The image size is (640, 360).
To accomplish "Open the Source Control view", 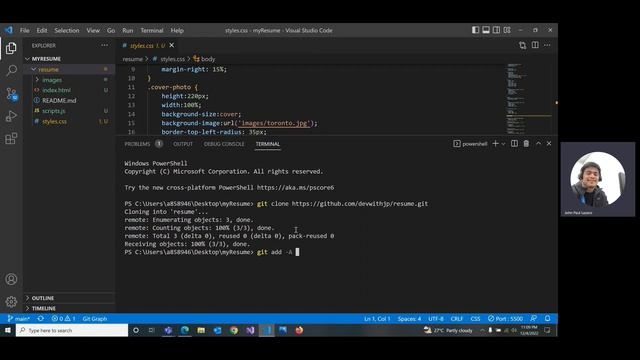I will point(11,94).
